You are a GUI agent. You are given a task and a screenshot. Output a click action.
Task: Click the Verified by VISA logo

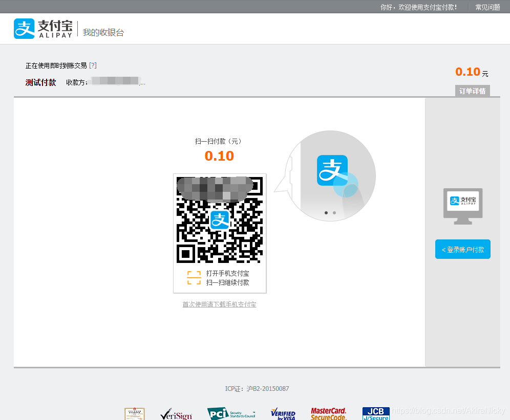(x=283, y=414)
